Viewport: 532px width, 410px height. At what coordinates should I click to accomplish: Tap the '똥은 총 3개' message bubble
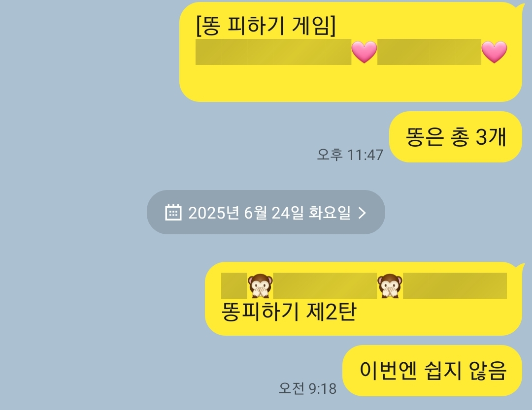455,137
